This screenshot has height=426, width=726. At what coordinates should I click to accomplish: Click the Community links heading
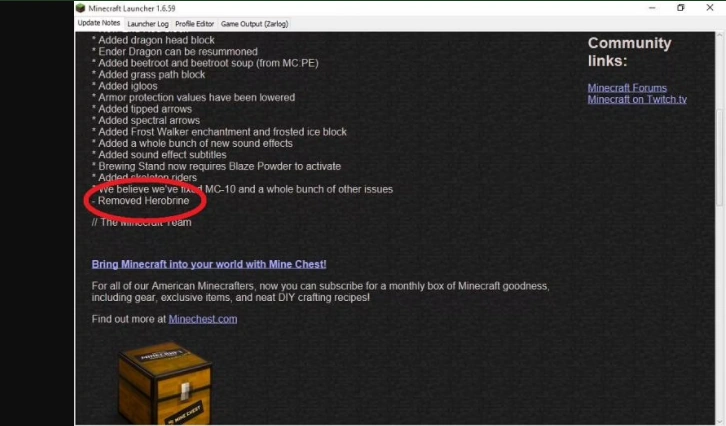(x=629, y=52)
